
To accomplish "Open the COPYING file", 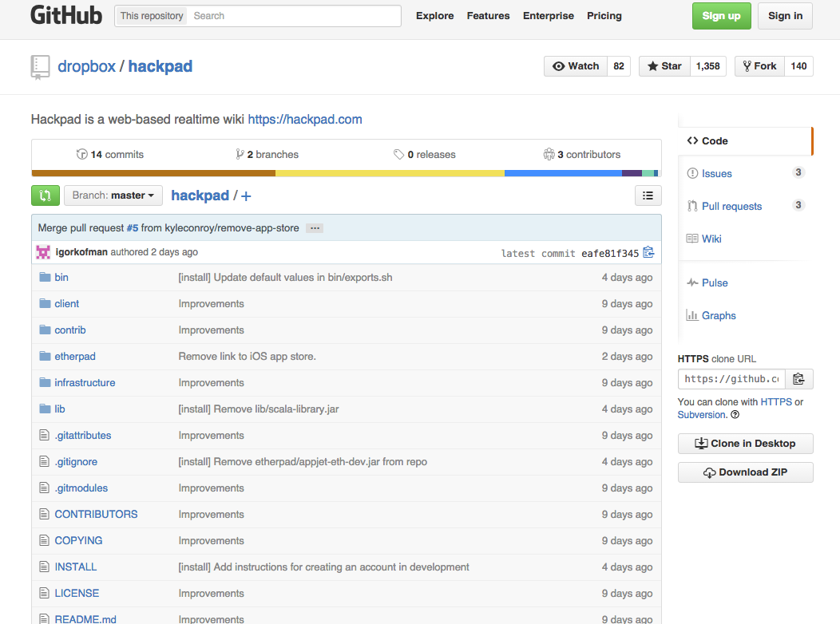I will (78, 540).
